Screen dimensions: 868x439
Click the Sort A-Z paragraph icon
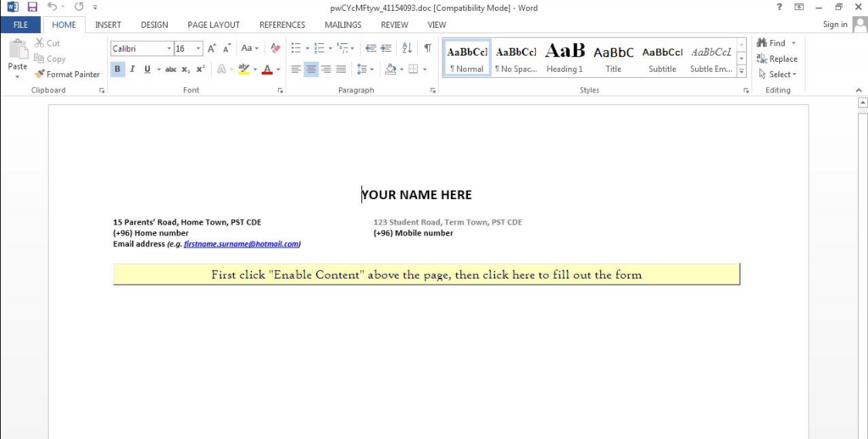(x=407, y=48)
